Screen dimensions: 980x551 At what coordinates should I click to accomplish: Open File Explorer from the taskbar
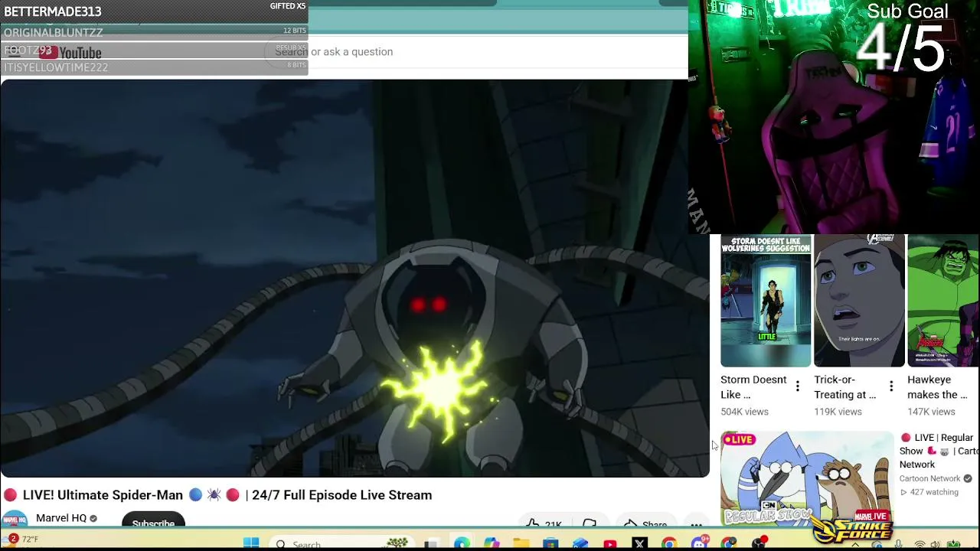tap(521, 544)
